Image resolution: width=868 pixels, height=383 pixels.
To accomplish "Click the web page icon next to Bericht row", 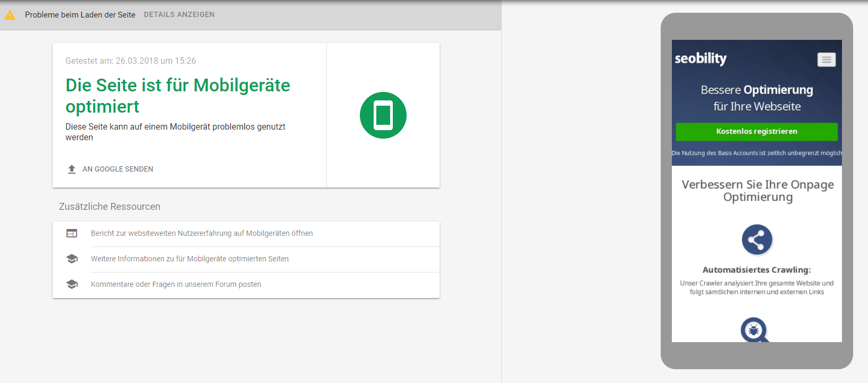I will [x=72, y=233].
